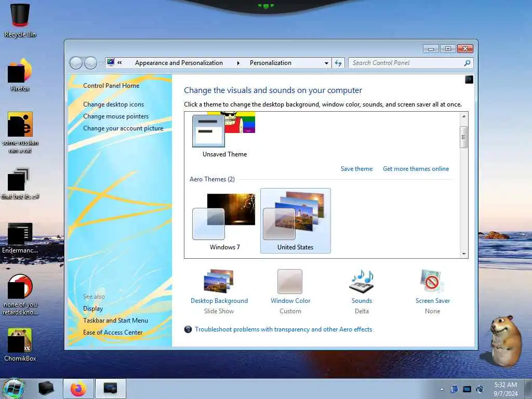Open Change your account picture
532x399 pixels.
click(123, 128)
